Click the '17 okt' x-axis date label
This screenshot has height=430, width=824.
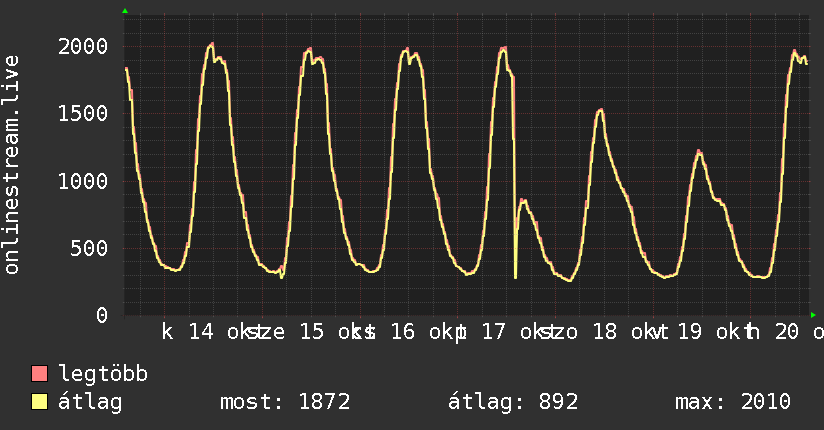tap(514, 332)
